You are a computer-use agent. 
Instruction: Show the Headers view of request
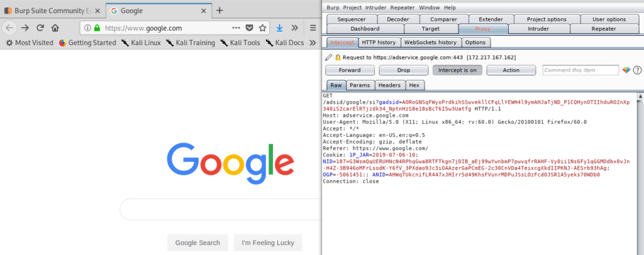[389, 85]
